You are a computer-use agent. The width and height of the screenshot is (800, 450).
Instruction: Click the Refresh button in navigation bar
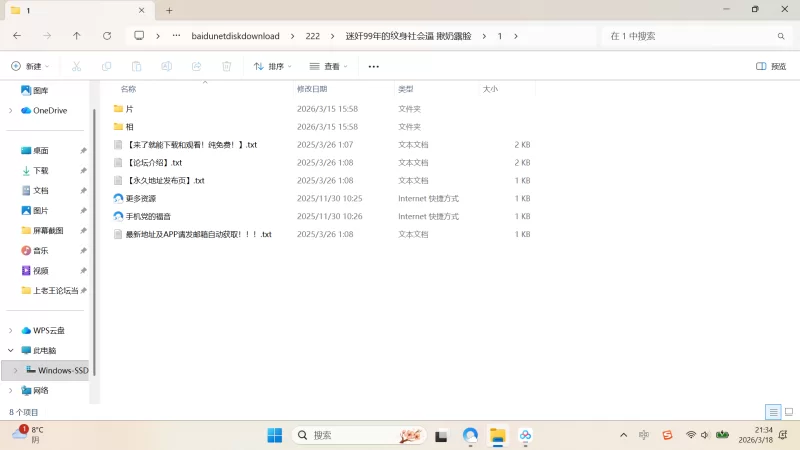(107, 36)
